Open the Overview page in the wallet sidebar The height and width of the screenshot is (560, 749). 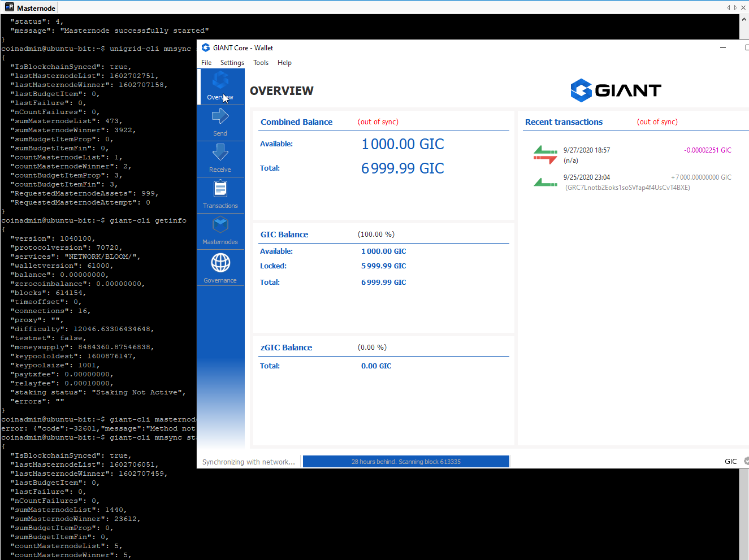click(x=220, y=86)
